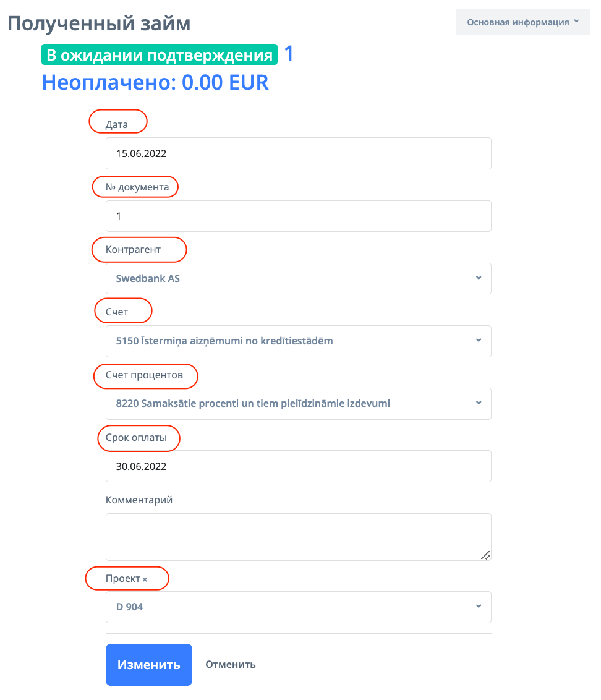Expand the Контрагент dropdown showing Swedbank AS
The width and height of the screenshot is (601, 700).
click(x=298, y=278)
